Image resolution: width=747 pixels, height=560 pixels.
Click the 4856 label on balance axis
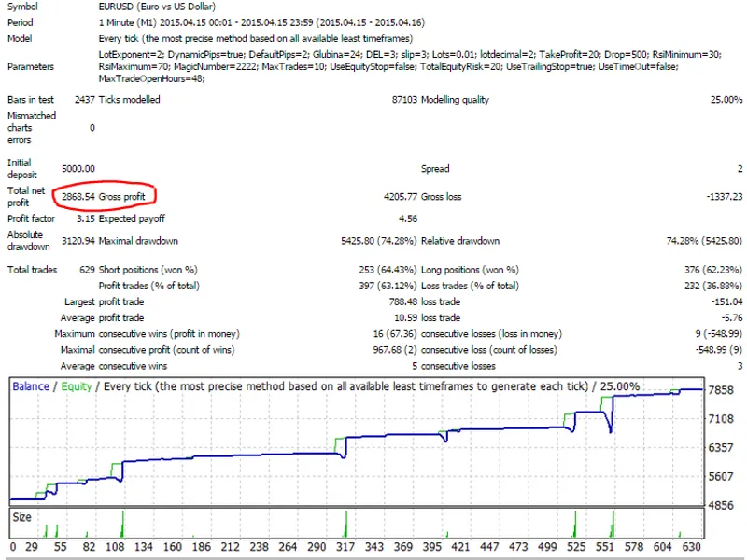click(721, 505)
